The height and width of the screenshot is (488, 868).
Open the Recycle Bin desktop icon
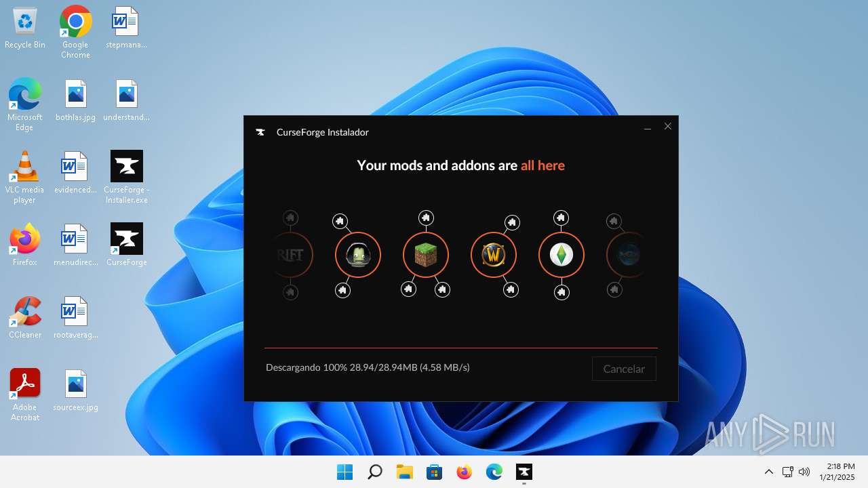click(25, 28)
